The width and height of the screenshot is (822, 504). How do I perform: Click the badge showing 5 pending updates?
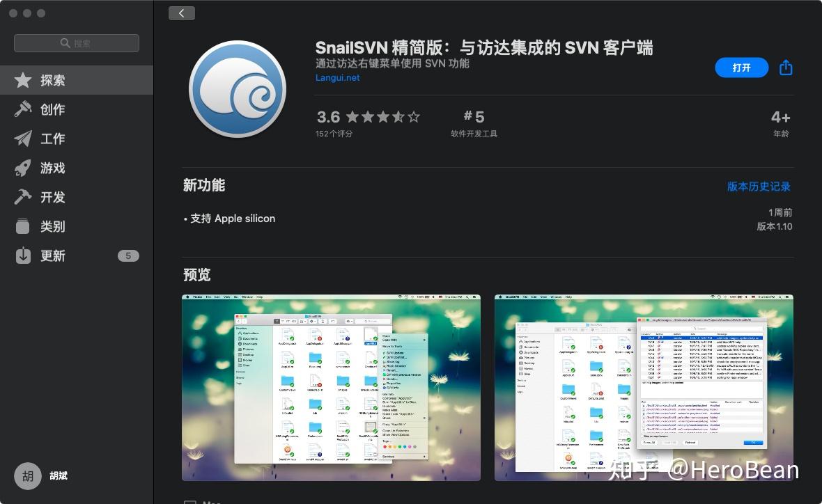pyautogui.click(x=128, y=255)
